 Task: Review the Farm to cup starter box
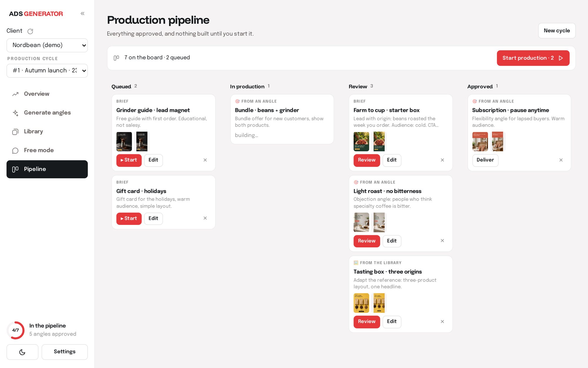(367, 160)
